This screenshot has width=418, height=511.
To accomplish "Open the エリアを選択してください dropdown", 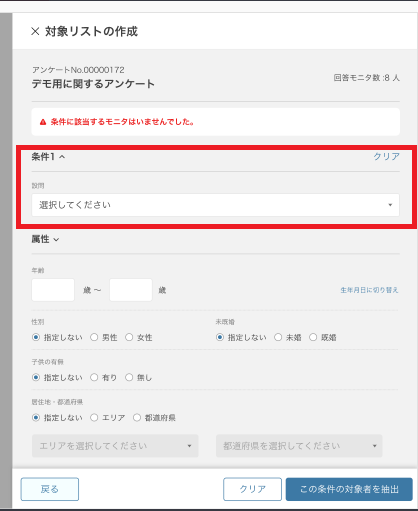I will (x=115, y=446).
